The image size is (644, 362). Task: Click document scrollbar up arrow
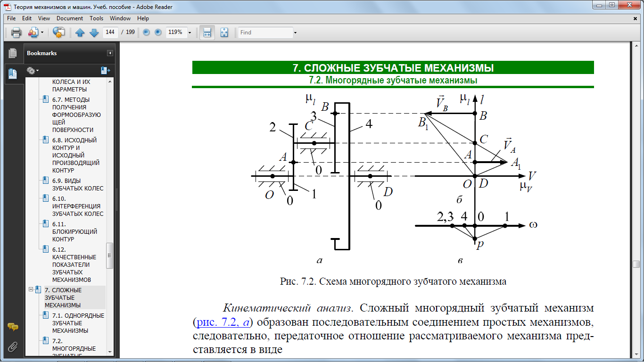[x=636, y=45]
